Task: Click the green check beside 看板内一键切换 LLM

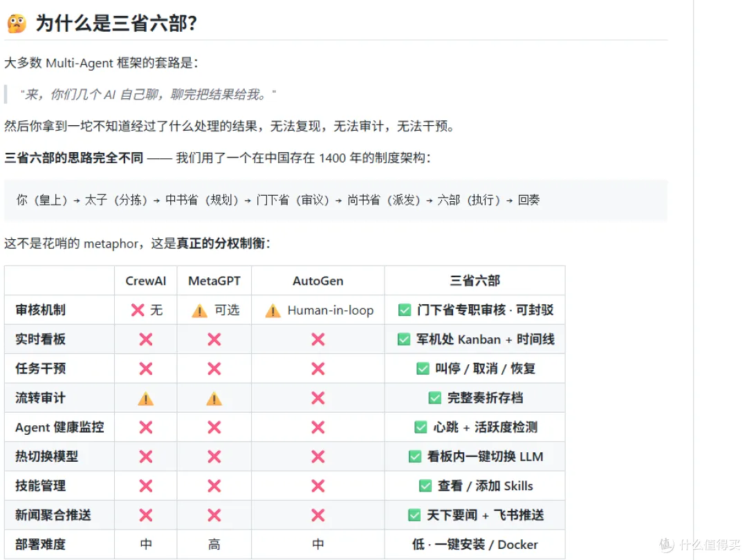Action: pyautogui.click(x=415, y=457)
